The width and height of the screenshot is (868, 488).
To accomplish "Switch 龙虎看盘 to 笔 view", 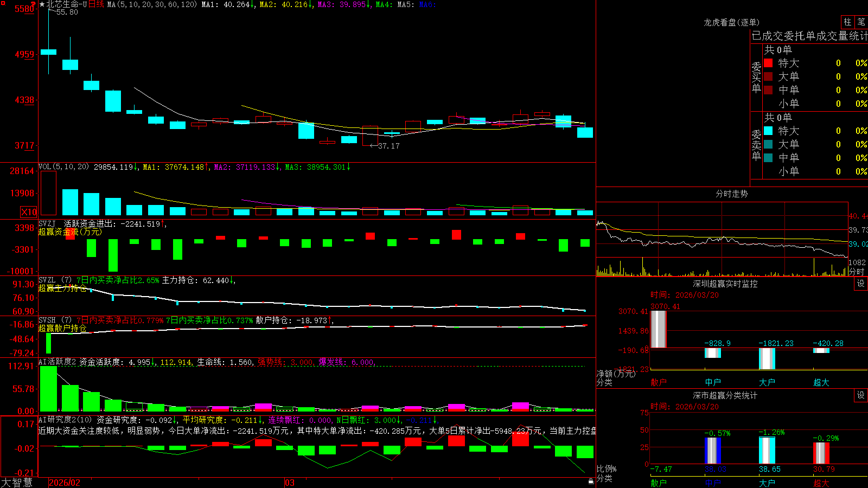I will (861, 22).
